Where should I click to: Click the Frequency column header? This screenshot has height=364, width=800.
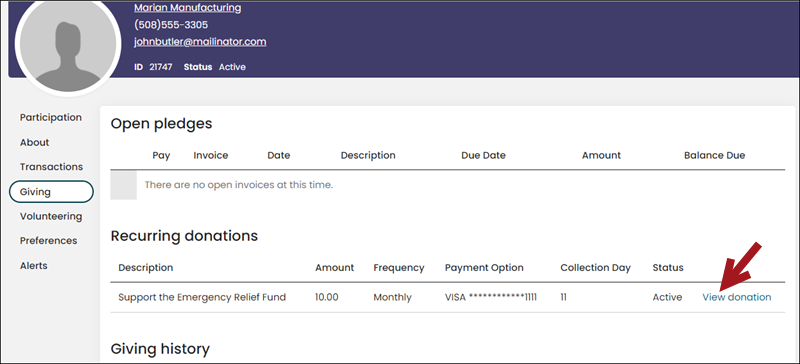point(398,268)
